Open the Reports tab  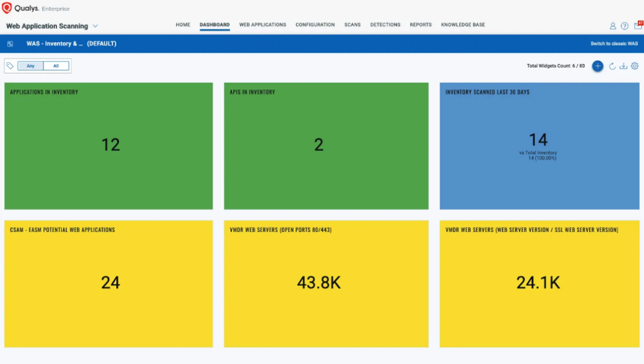421,25
